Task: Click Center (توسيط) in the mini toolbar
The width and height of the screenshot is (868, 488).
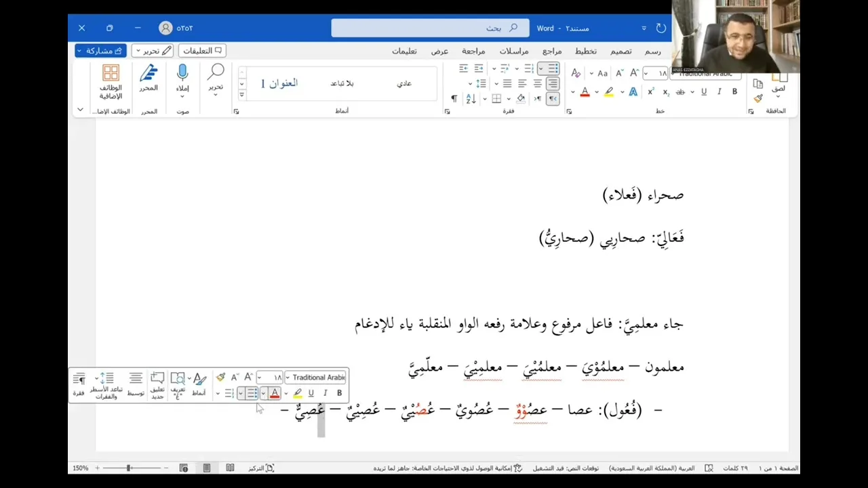Action: (x=136, y=384)
